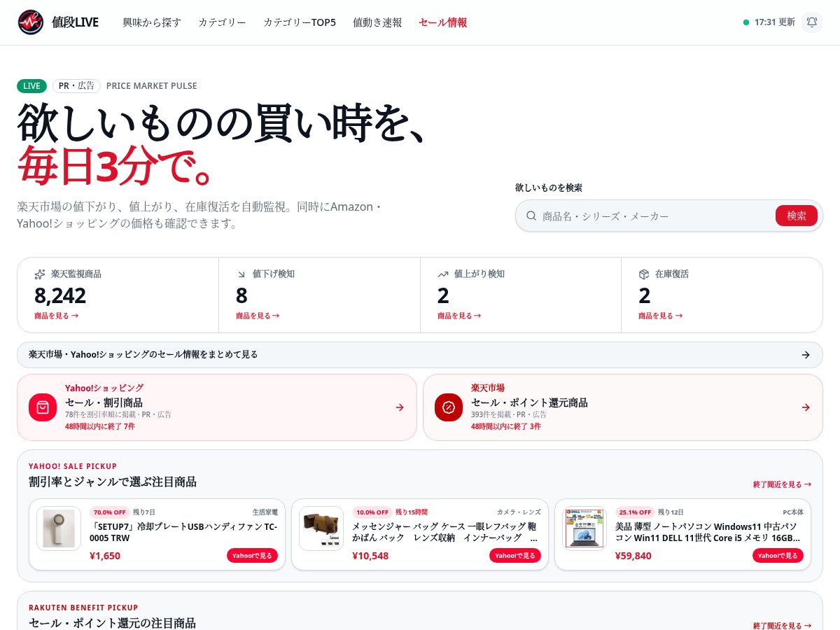Click the red 検索 button
This screenshot has width=840, height=630.
[x=797, y=216]
